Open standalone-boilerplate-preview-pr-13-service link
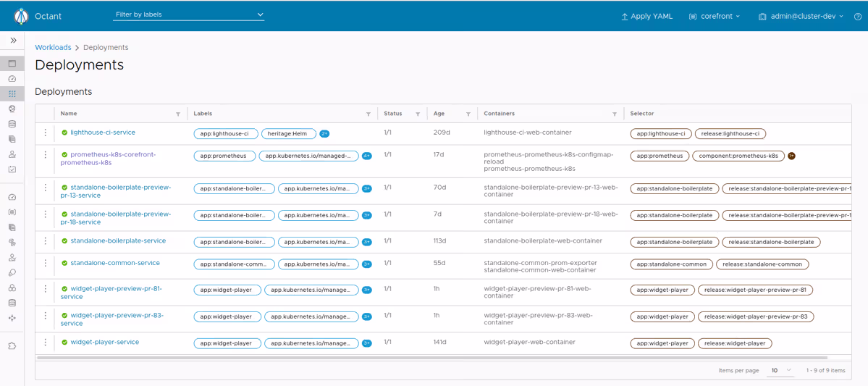Image resolution: width=868 pixels, height=386 pixels. [x=116, y=191]
